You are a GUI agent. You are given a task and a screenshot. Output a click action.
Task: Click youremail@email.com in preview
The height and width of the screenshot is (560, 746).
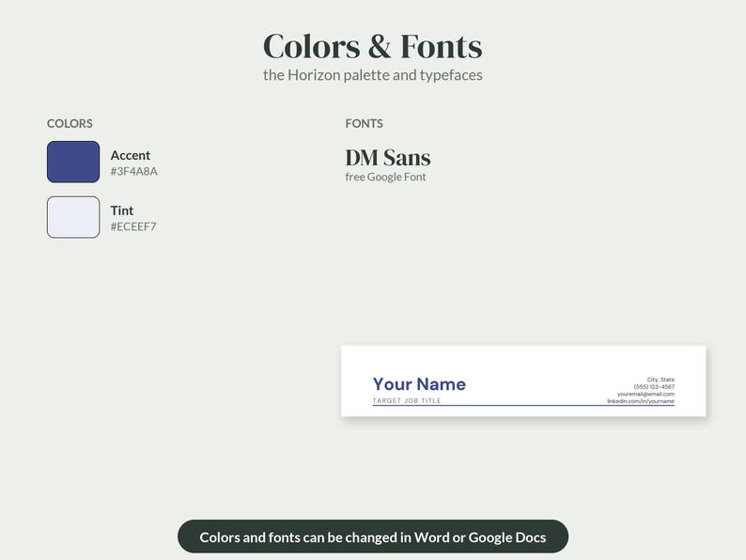pyautogui.click(x=645, y=394)
